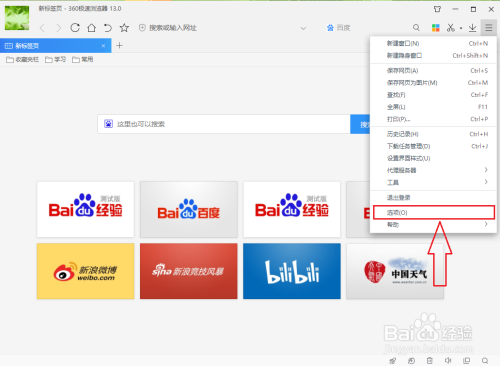
Task: Click the Baidu paw search engine icon
Action: coord(330,28)
